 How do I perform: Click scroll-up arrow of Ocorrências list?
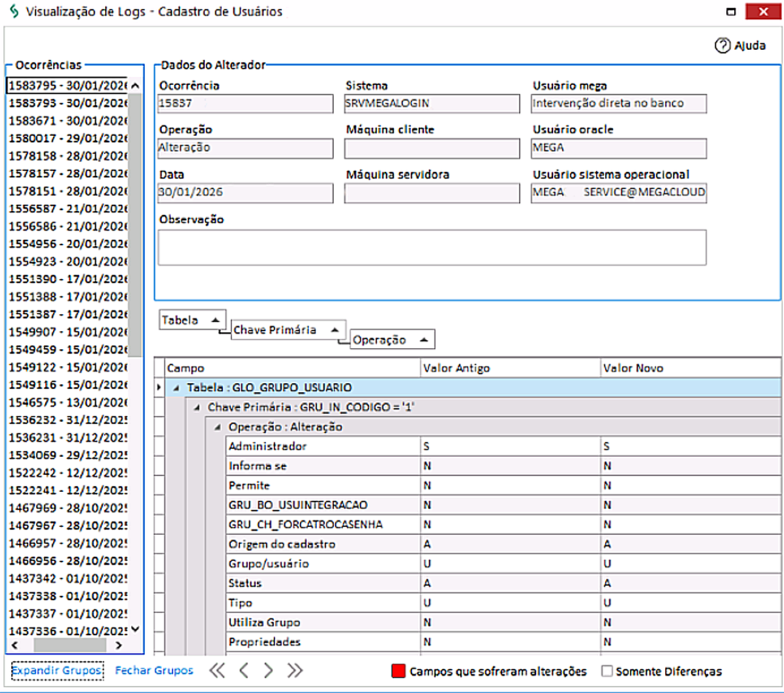click(x=135, y=86)
